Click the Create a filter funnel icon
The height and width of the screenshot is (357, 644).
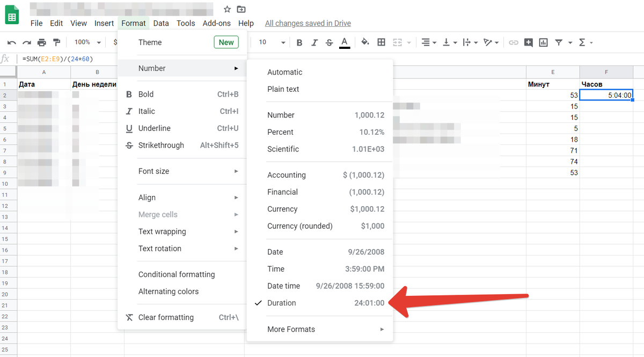click(x=559, y=42)
